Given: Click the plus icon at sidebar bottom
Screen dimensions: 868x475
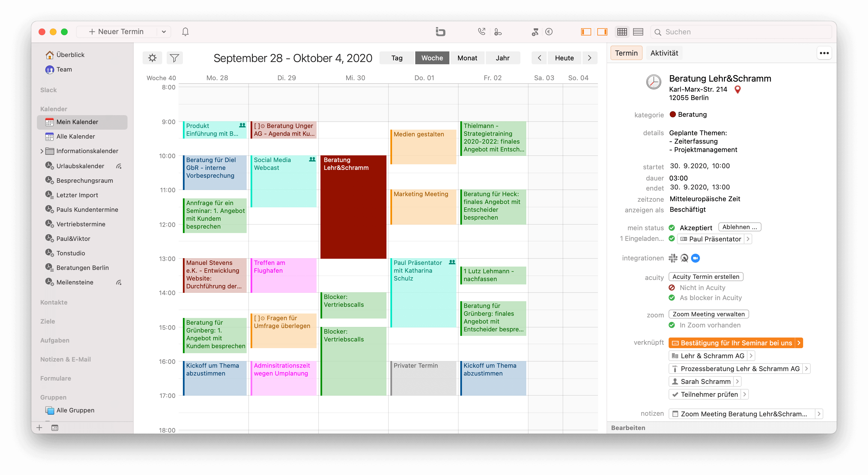Looking at the screenshot, I should [39, 427].
